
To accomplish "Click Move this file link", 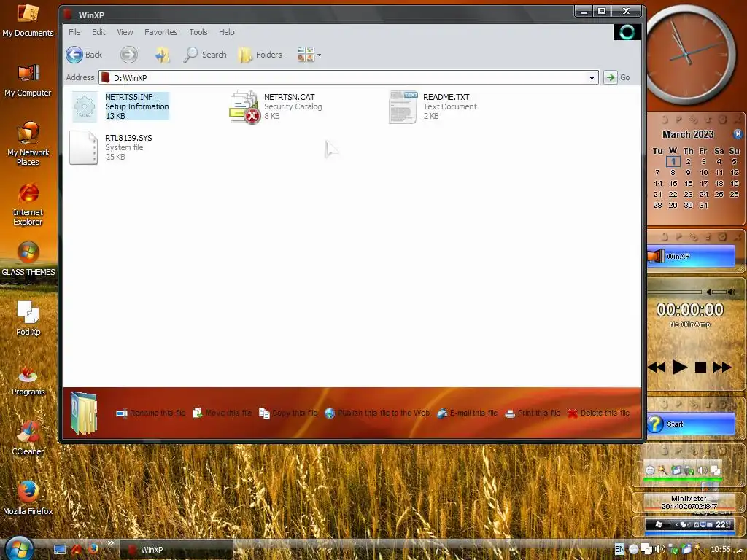I will (x=222, y=413).
